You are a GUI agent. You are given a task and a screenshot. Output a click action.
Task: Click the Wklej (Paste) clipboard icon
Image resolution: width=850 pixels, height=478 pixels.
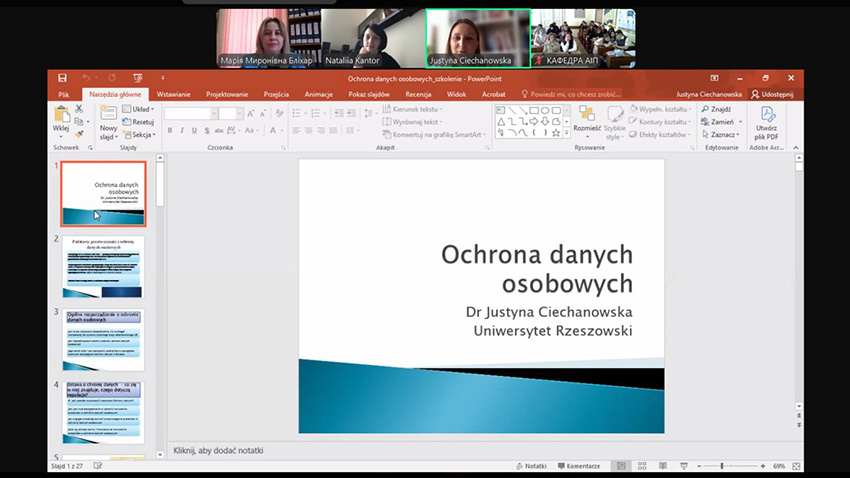(61, 116)
